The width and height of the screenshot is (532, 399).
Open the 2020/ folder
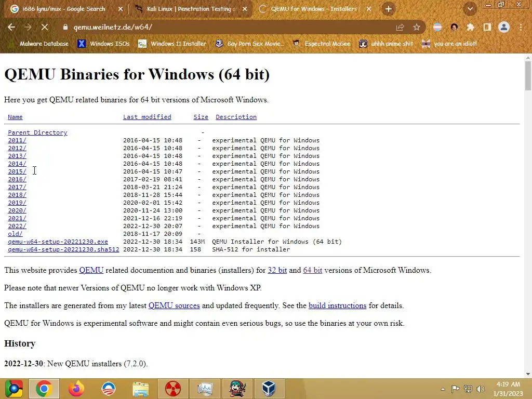coord(17,211)
